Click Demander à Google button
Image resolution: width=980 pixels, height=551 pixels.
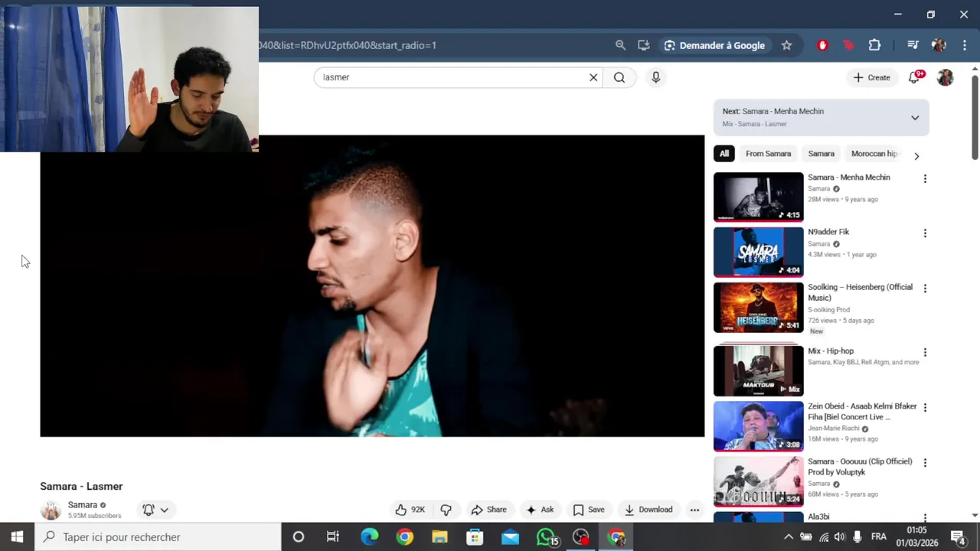point(714,45)
